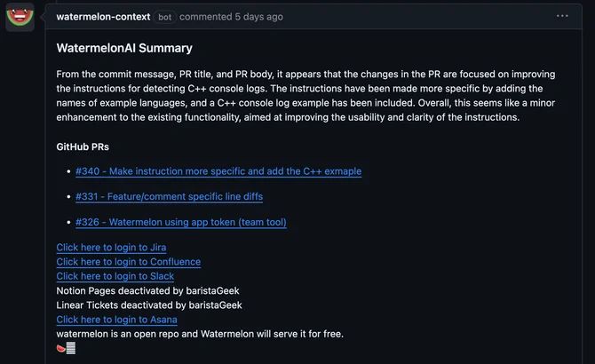Click the GitHub PRs subheading
595x364 pixels.
pos(83,146)
